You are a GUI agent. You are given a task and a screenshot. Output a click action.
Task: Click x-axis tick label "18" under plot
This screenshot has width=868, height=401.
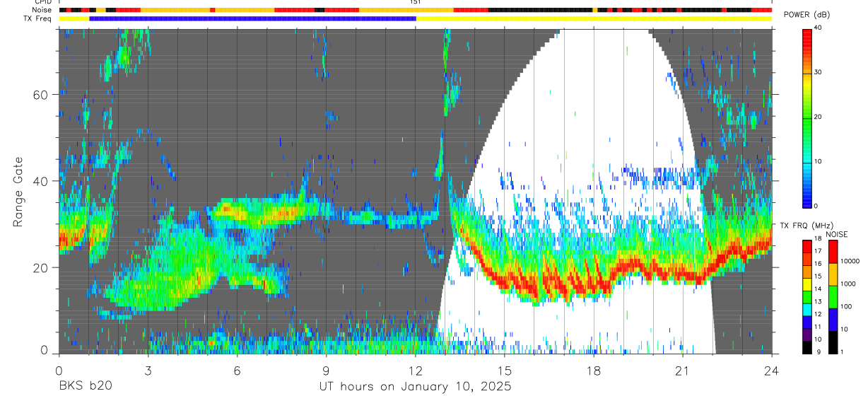[594, 370]
